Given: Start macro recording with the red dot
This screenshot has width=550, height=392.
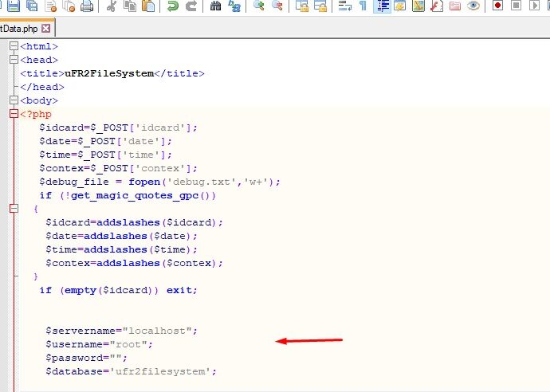Looking at the screenshot, I should tap(497, 6).
